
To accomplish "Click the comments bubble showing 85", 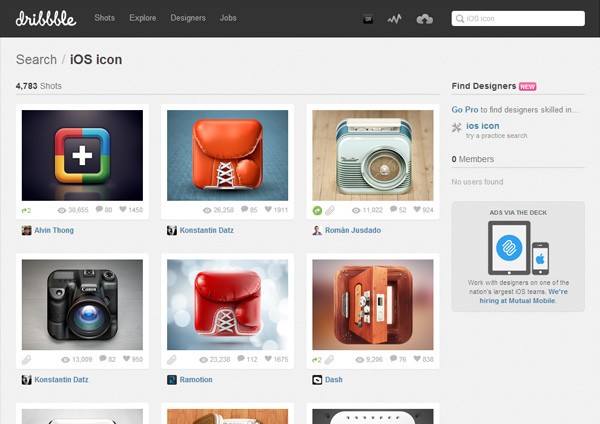I will pyautogui.click(x=245, y=209).
